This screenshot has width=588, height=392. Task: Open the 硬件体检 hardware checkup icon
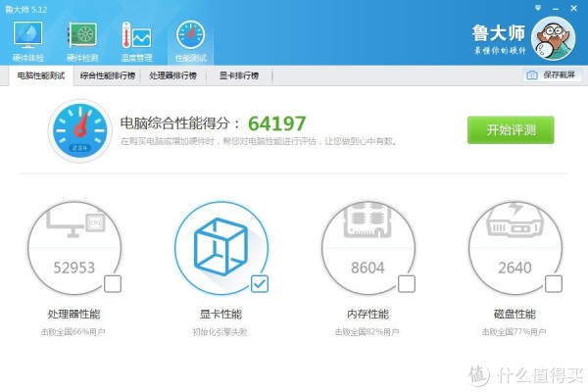27,41
